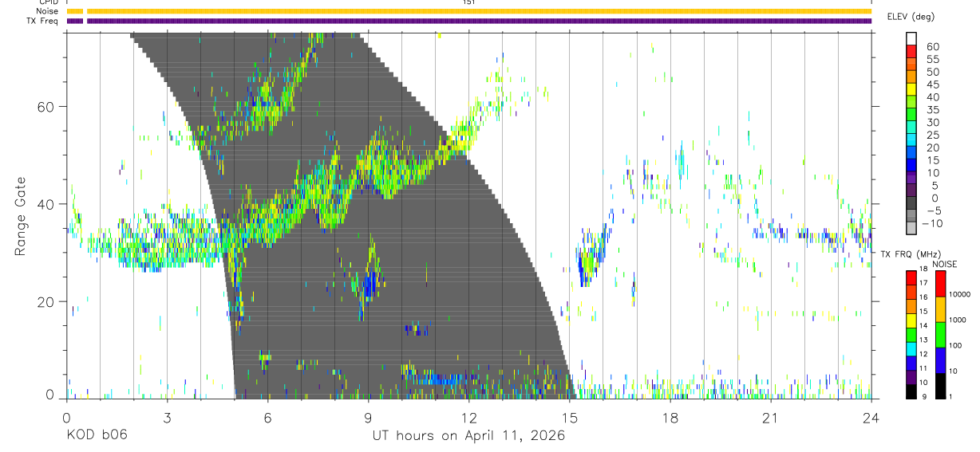Image resolution: width=980 pixels, height=452 pixels.
Task: Click hour tick label '21' on time axis
Action: 771,418
